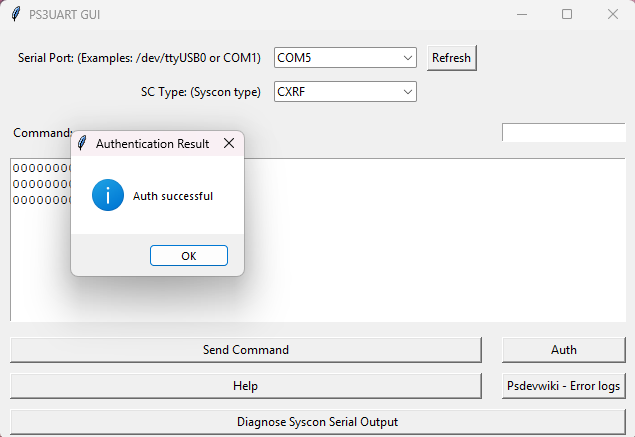Open the Help button
This screenshot has width=635, height=437.
click(245, 385)
